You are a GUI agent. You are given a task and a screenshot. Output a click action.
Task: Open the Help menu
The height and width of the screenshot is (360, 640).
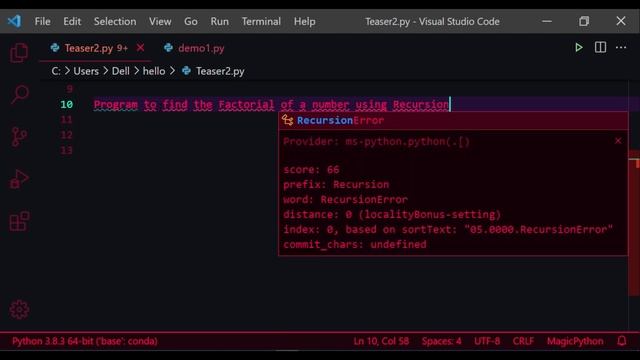[x=304, y=21]
